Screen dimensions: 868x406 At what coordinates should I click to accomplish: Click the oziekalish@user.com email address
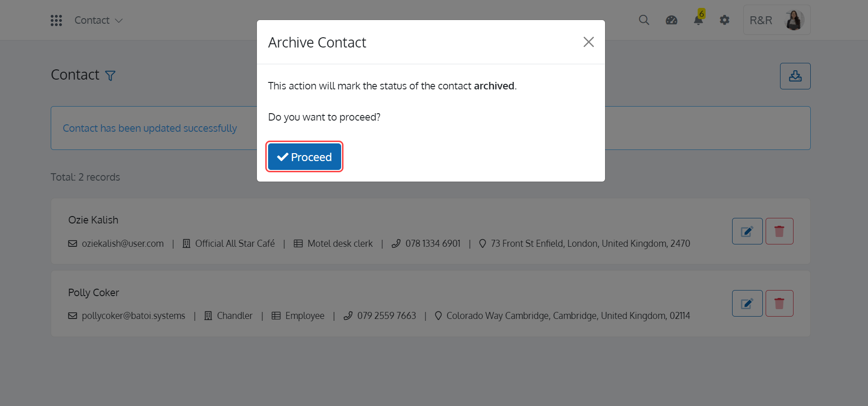coord(123,244)
